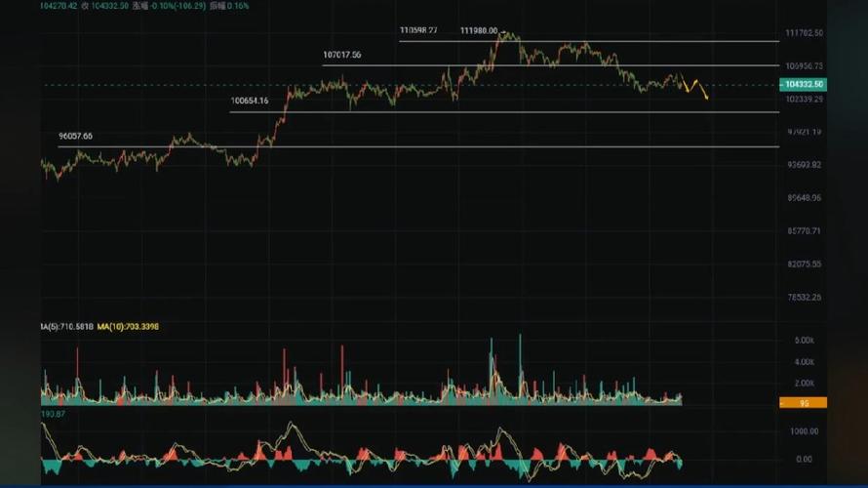Click the 102339.29 price axis label
The image size is (868, 488).
pos(805,100)
